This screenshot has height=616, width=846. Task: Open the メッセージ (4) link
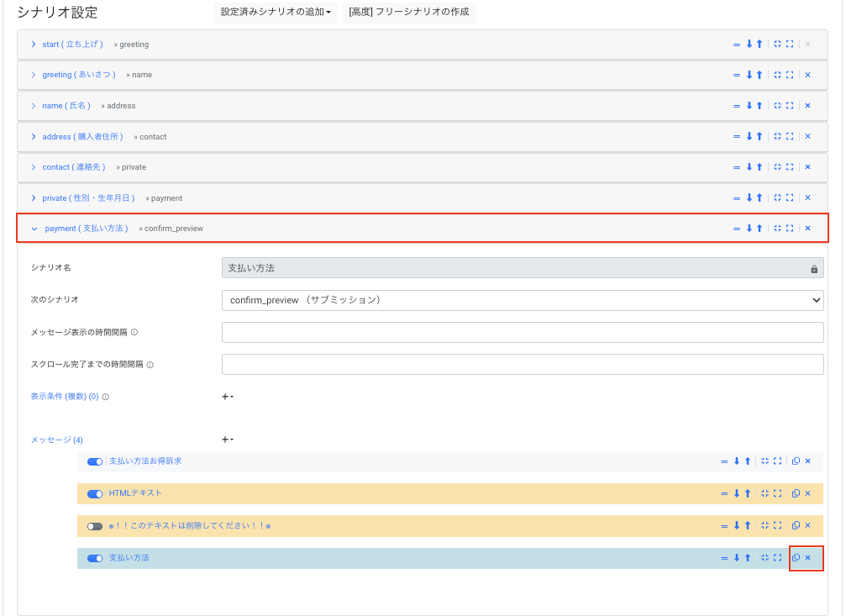(x=56, y=440)
